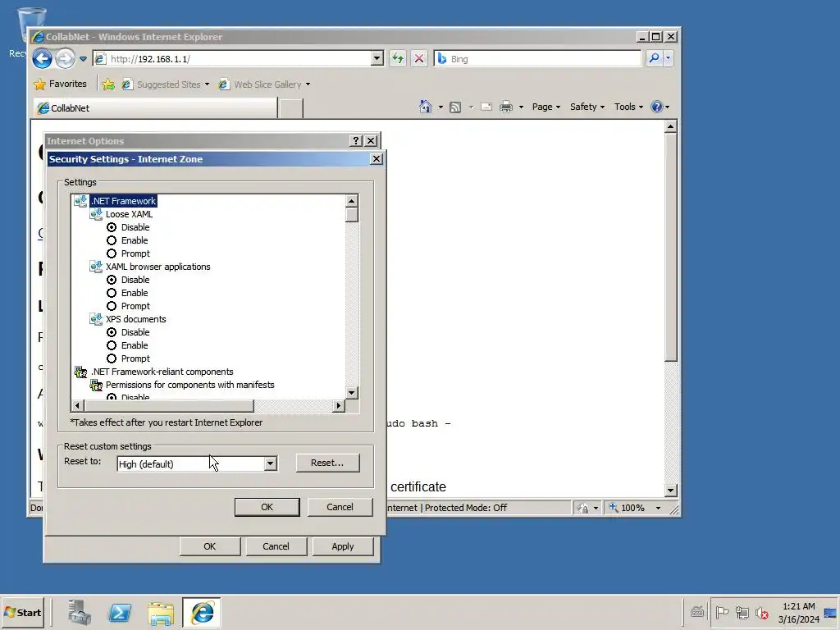Open the Page menu
This screenshot has height=630, width=840.
(x=546, y=107)
